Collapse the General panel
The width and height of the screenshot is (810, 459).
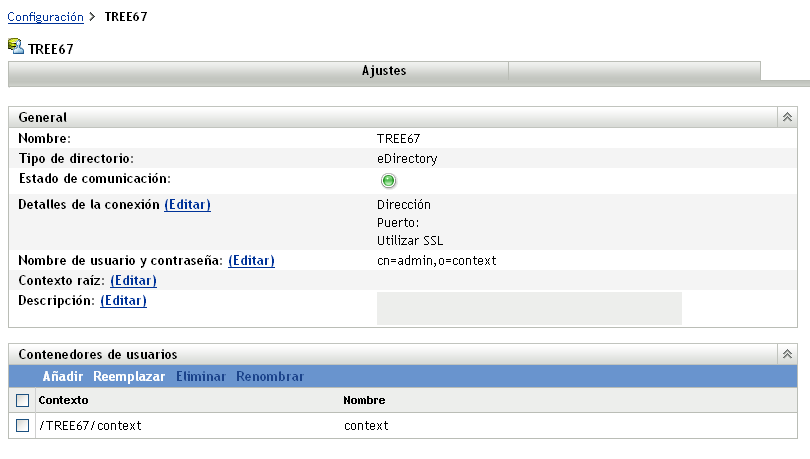(787, 117)
